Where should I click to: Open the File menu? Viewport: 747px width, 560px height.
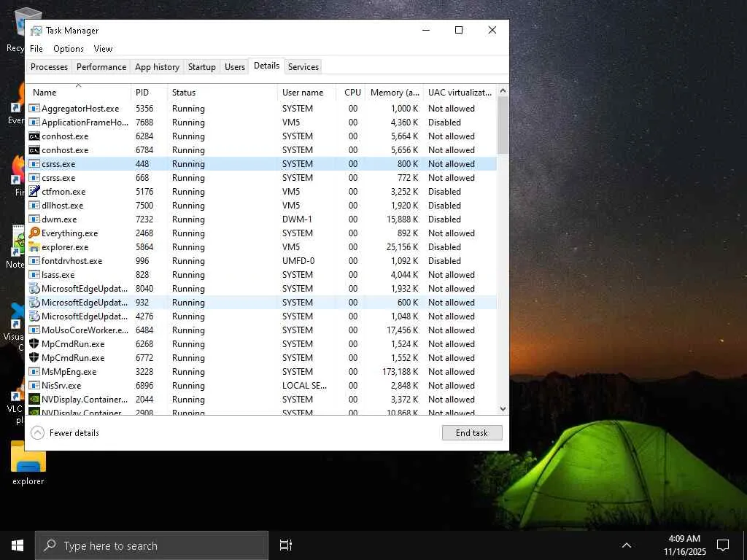point(36,49)
